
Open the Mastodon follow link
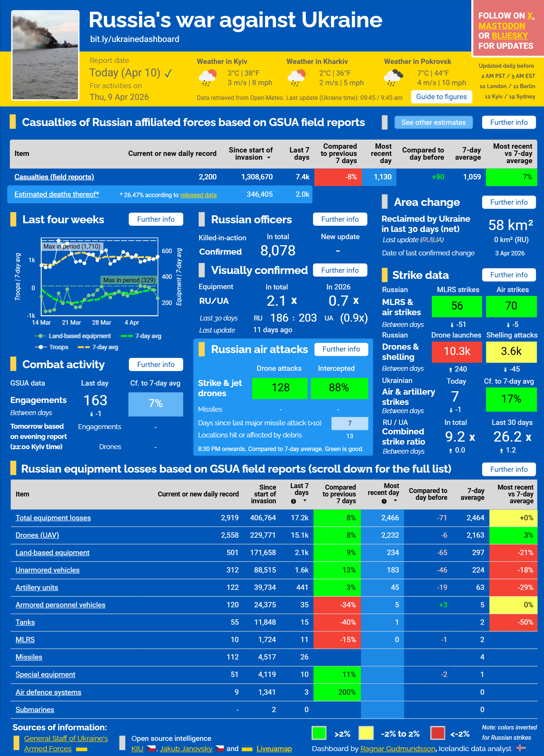click(x=502, y=26)
